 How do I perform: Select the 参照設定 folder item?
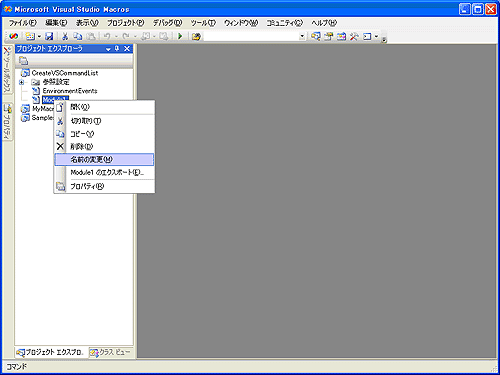[x=56, y=82]
